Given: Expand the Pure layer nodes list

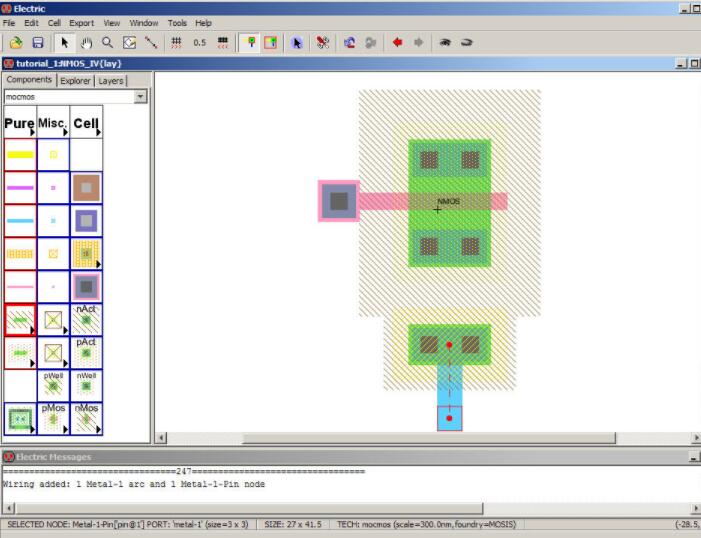Looking at the screenshot, I should (x=19, y=124).
